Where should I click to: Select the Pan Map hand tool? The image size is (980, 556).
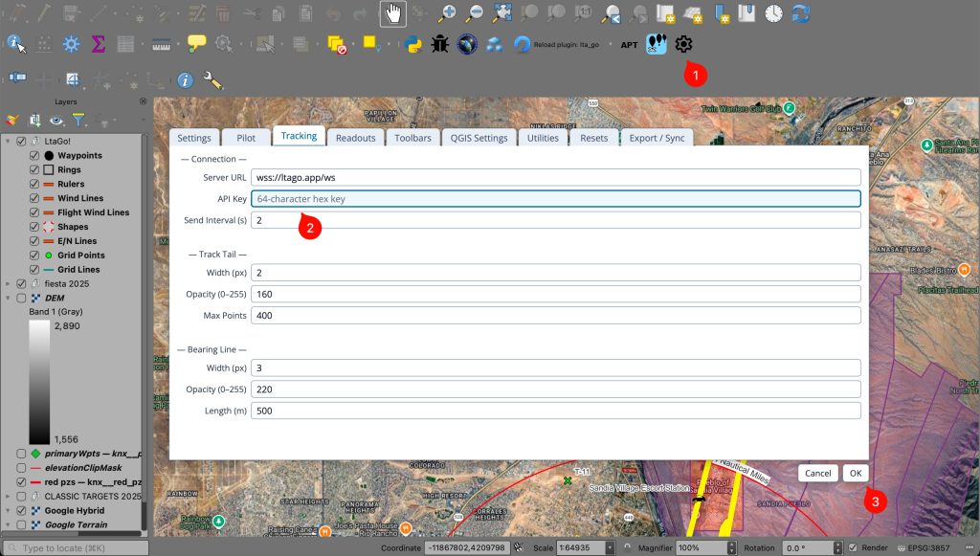click(x=391, y=13)
